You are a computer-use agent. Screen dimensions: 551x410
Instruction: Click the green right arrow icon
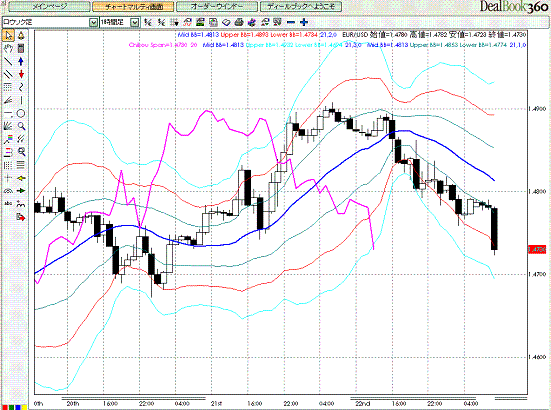coord(21,191)
